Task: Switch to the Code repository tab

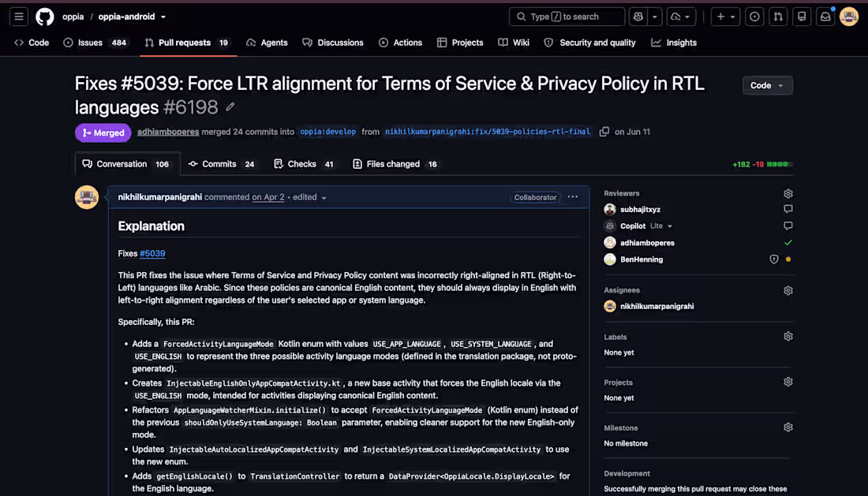Action: [x=32, y=43]
